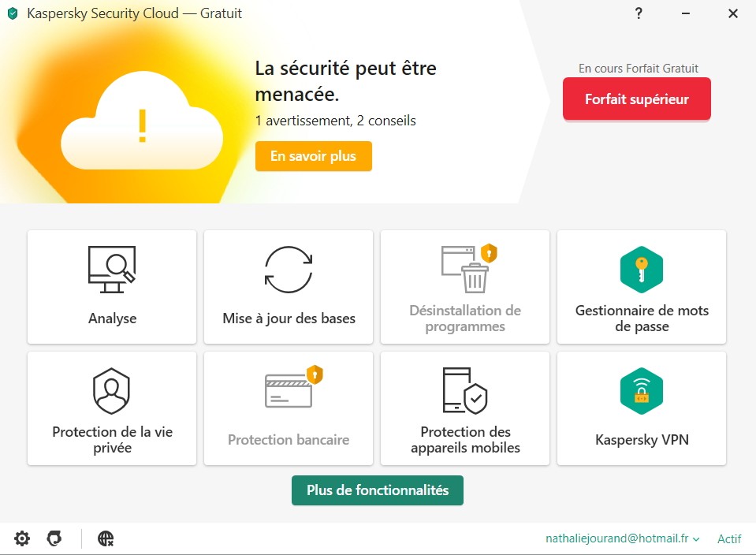The height and width of the screenshot is (555, 756).
Task: Minimize the Kaspersky Security Cloud window
Action: tap(686, 13)
